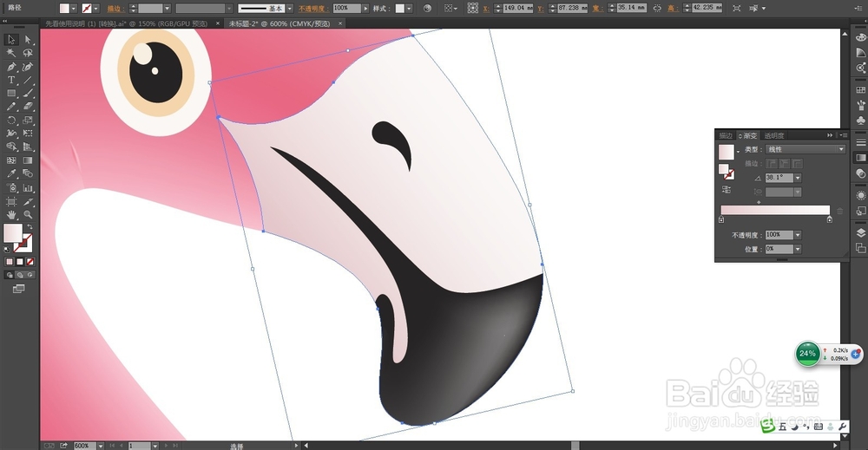The width and height of the screenshot is (868, 450).
Task: Select the Eraser tool
Action: pos(28,107)
